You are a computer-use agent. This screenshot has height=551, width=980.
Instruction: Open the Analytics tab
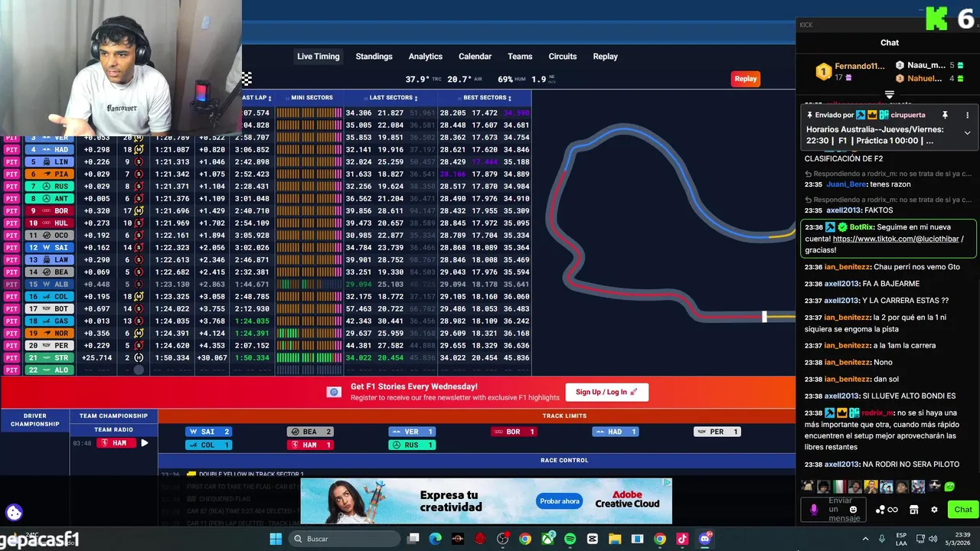click(x=425, y=56)
